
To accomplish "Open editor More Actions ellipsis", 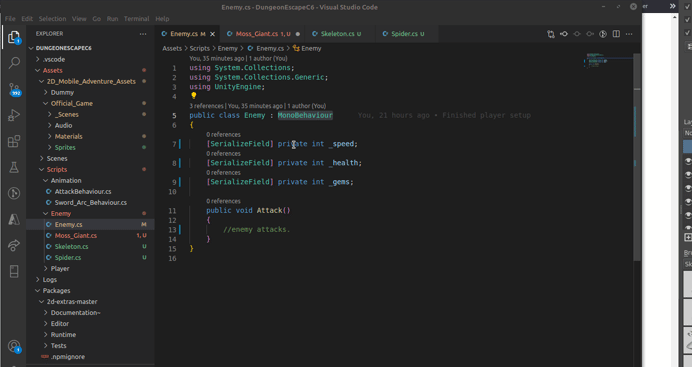I will (x=629, y=34).
